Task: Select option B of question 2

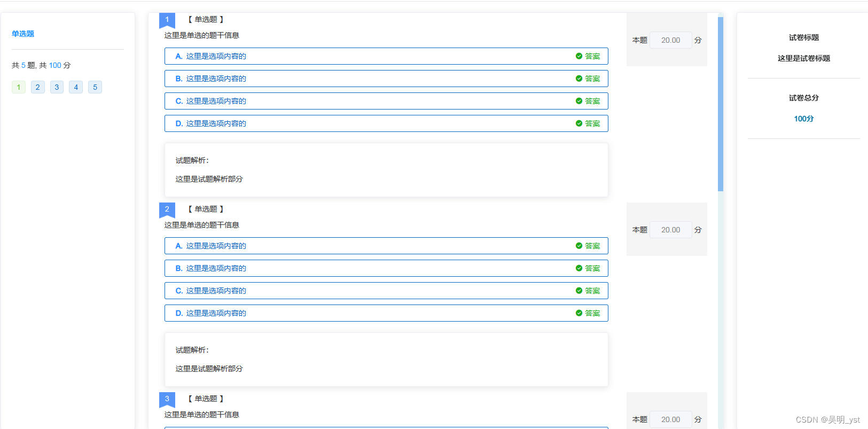Action: (386, 268)
